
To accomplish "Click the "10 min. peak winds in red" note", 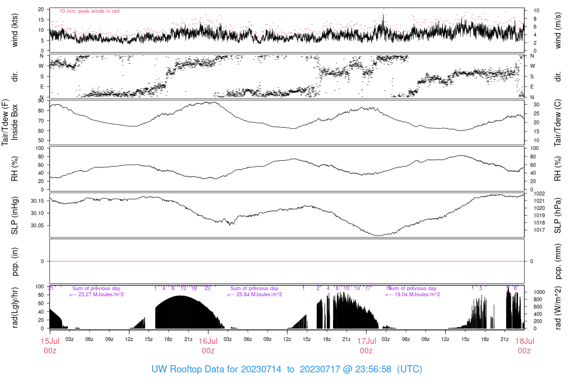I will pyautogui.click(x=89, y=11).
